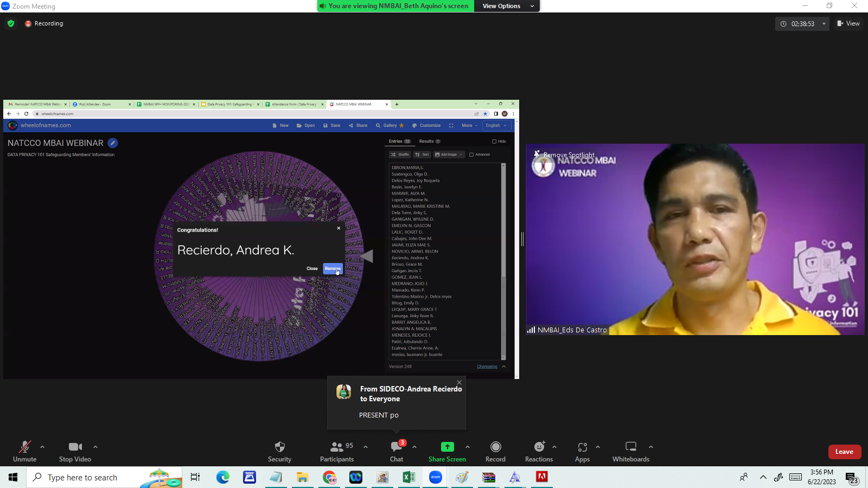Open the Windows Start menu
Screen dimensions: 868x488
point(13,477)
